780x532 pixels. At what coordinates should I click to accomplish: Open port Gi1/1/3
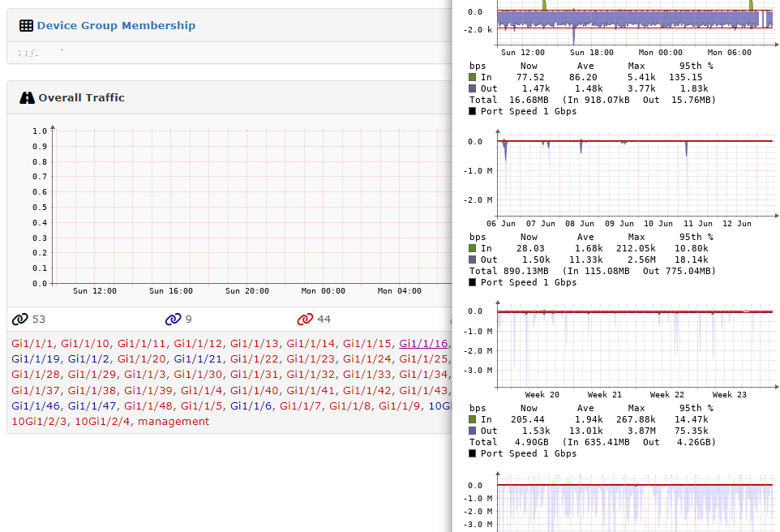(x=145, y=374)
